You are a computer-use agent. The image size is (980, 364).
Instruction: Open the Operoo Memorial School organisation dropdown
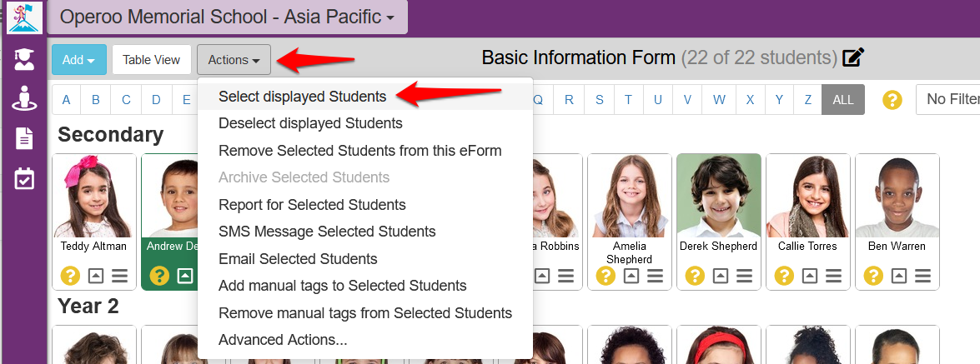pyautogui.click(x=228, y=17)
